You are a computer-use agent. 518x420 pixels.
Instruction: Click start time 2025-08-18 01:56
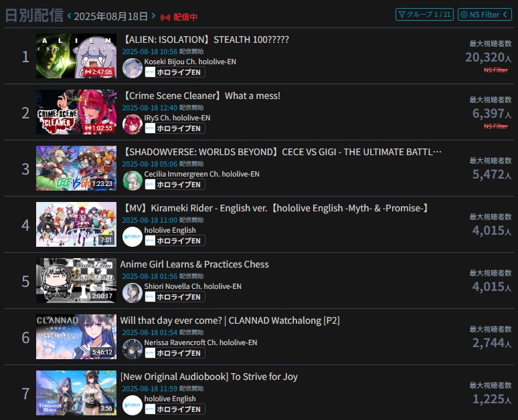click(150, 276)
